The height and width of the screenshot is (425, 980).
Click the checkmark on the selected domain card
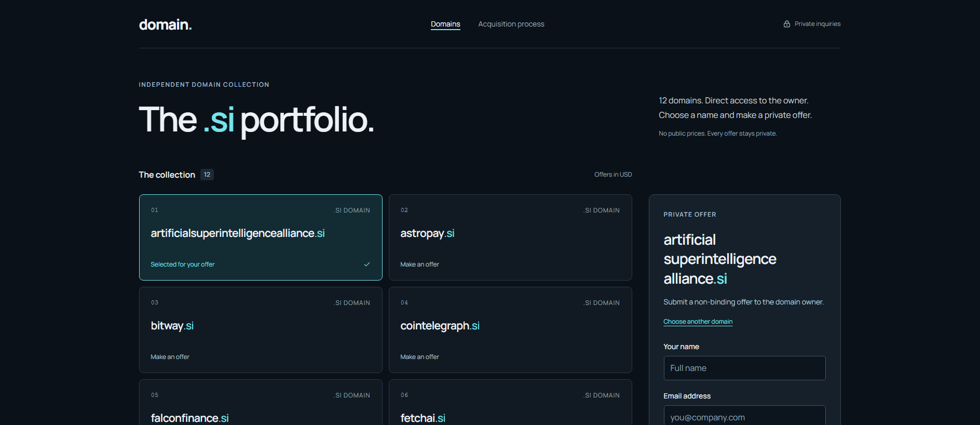coord(367,264)
